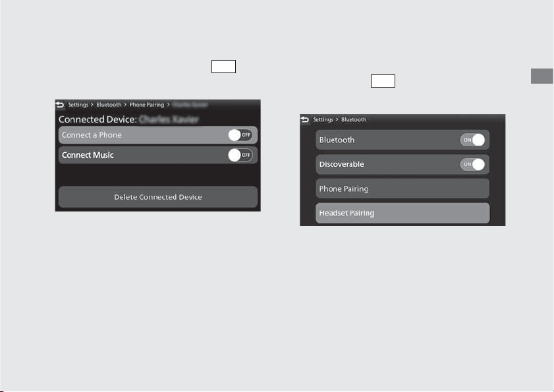Toggle the Connect Music switch
Image resolution: width=554 pixels, height=392 pixels.
[x=240, y=155]
